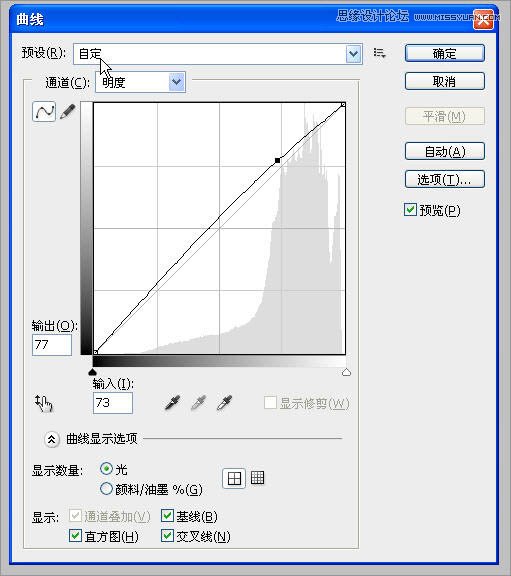Toggle the 通道叠加(V) checkbox

pos(75,516)
